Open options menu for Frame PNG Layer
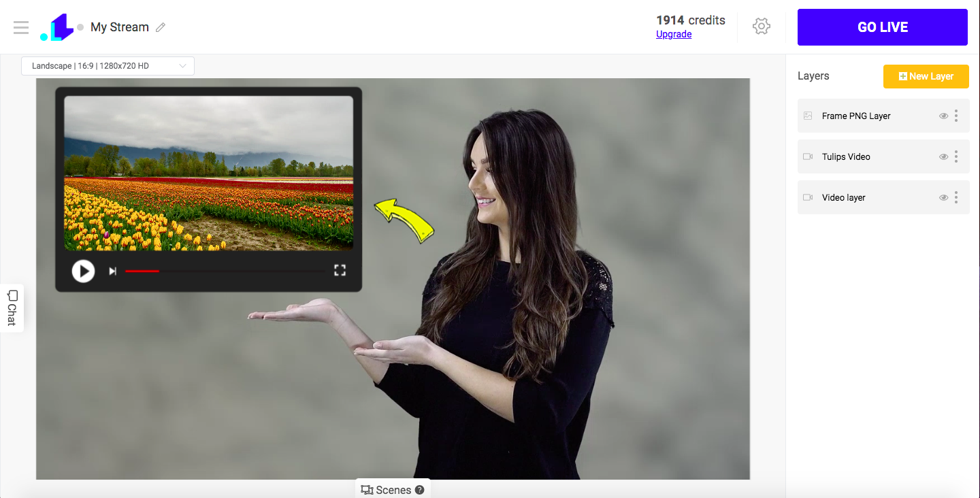 pos(956,116)
